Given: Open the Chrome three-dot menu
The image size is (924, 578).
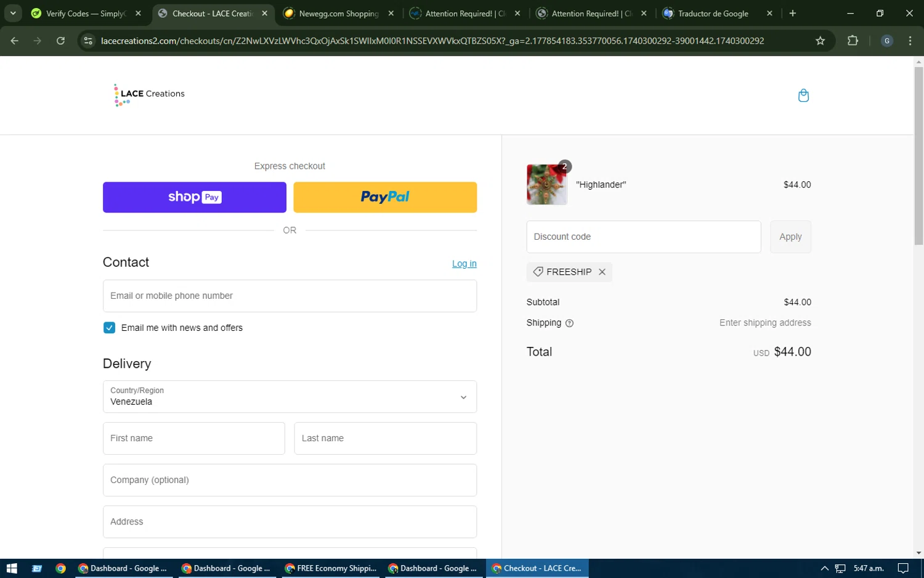Looking at the screenshot, I should point(910,41).
